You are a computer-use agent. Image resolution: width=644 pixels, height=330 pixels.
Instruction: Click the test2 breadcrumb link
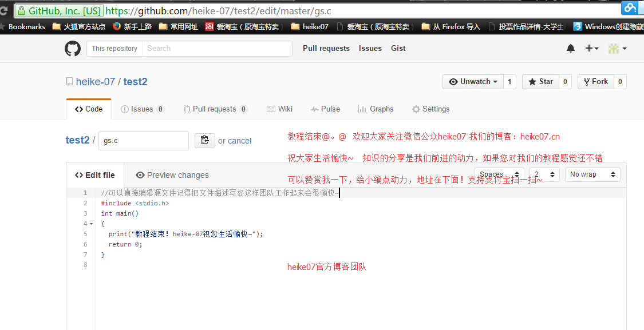coord(78,140)
